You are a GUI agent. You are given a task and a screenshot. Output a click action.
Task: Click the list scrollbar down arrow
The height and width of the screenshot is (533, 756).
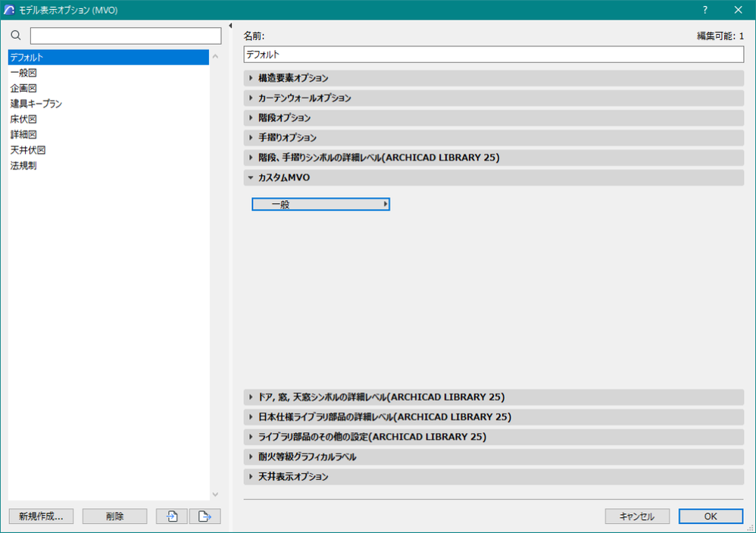[216, 494]
